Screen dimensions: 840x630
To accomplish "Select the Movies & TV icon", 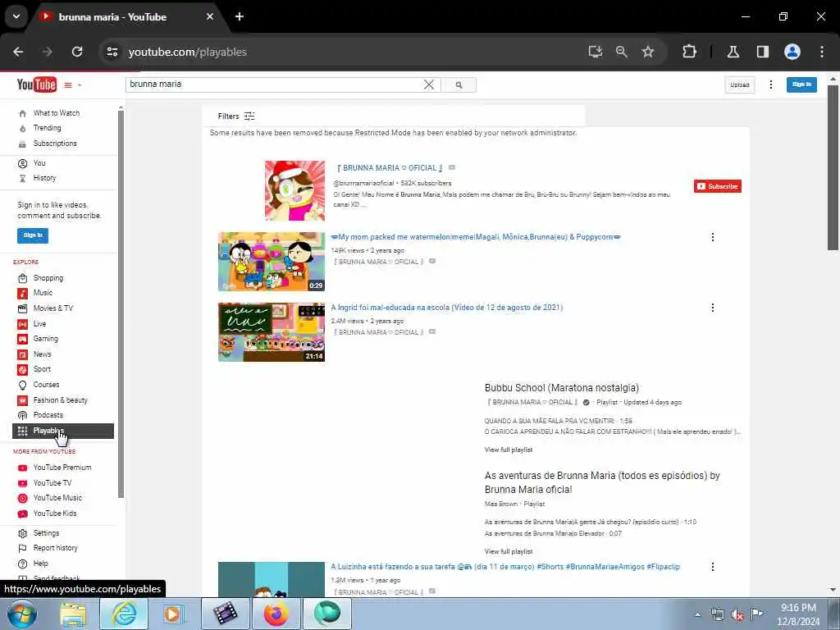I will [x=22, y=308].
